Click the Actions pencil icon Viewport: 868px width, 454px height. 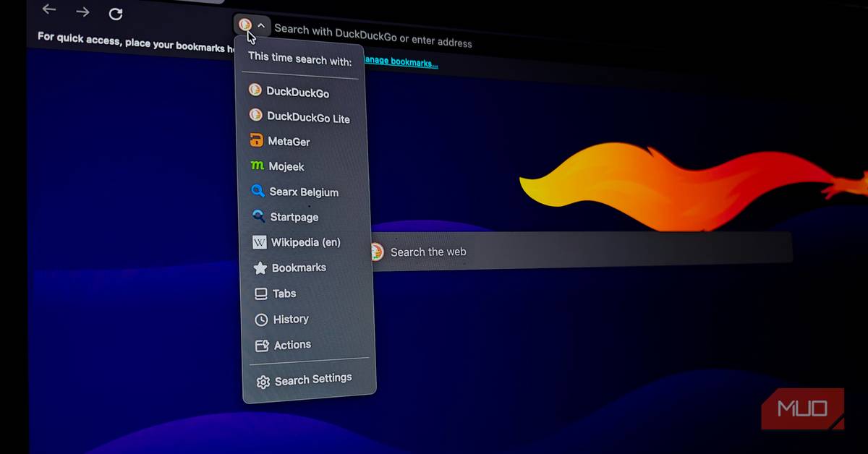point(262,346)
